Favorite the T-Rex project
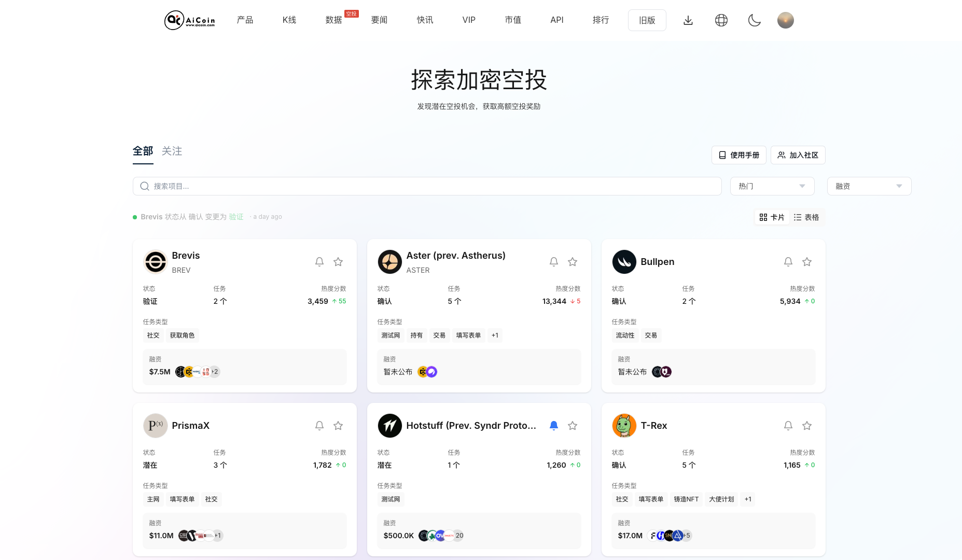962x560 pixels. [807, 426]
